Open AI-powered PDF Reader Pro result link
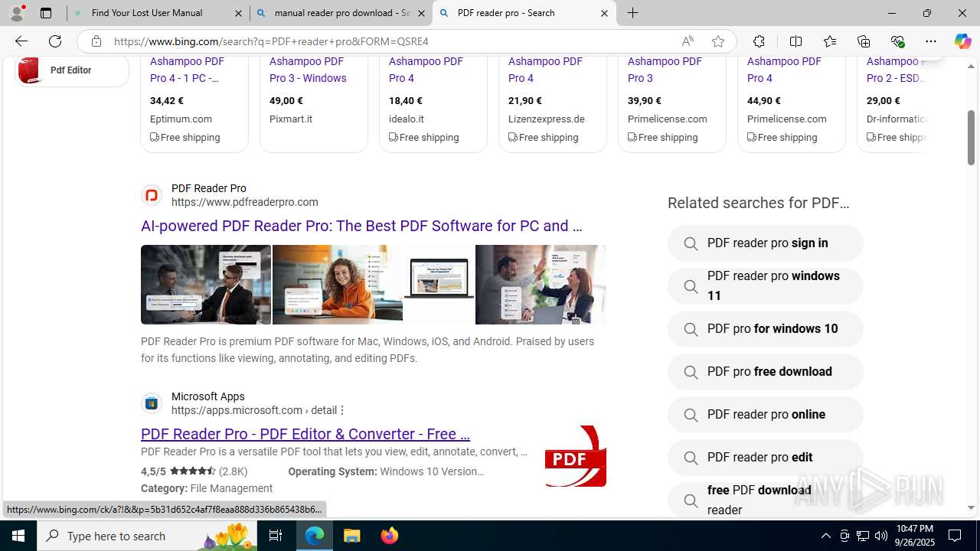Viewport: 980px width, 551px height. point(361,226)
